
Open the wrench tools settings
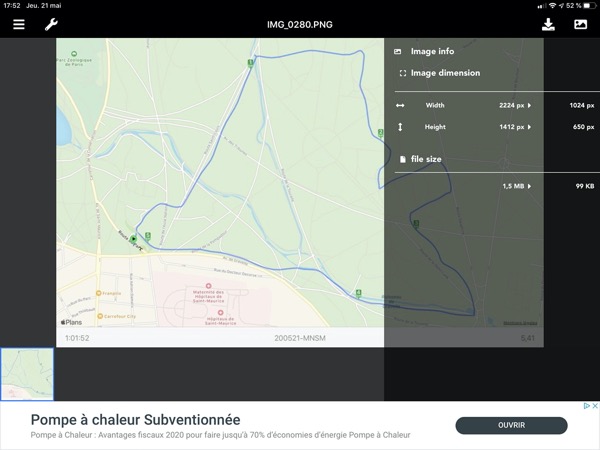click(51, 24)
